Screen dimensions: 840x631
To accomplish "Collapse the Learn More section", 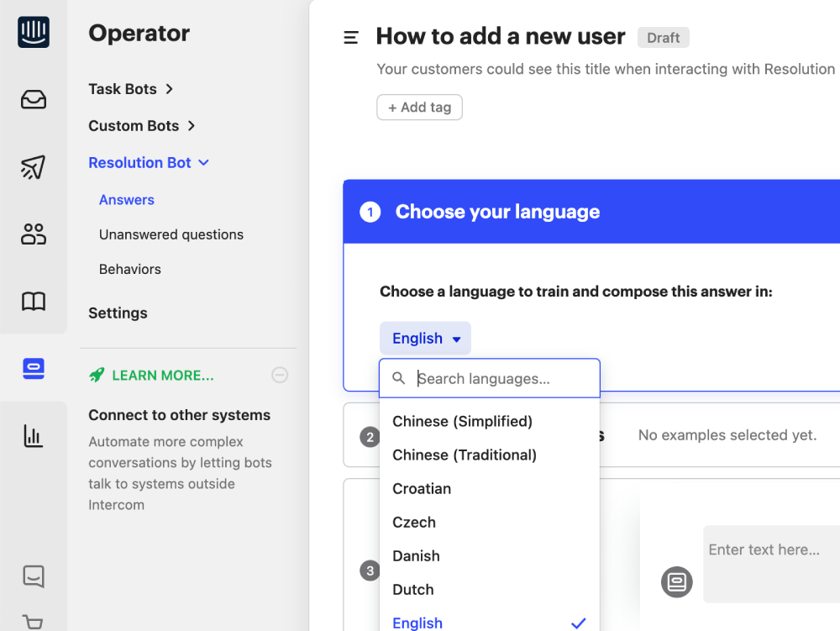I will pyautogui.click(x=280, y=376).
